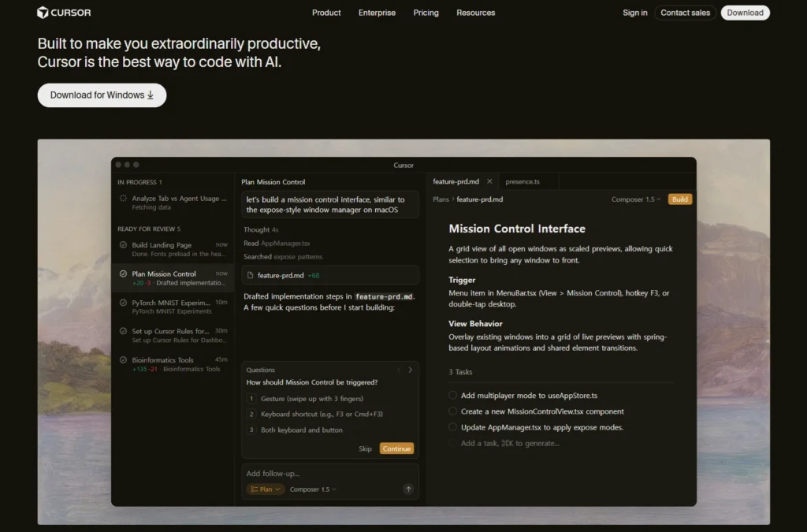
Task: Click the initial prompt message box
Action: pos(330,205)
